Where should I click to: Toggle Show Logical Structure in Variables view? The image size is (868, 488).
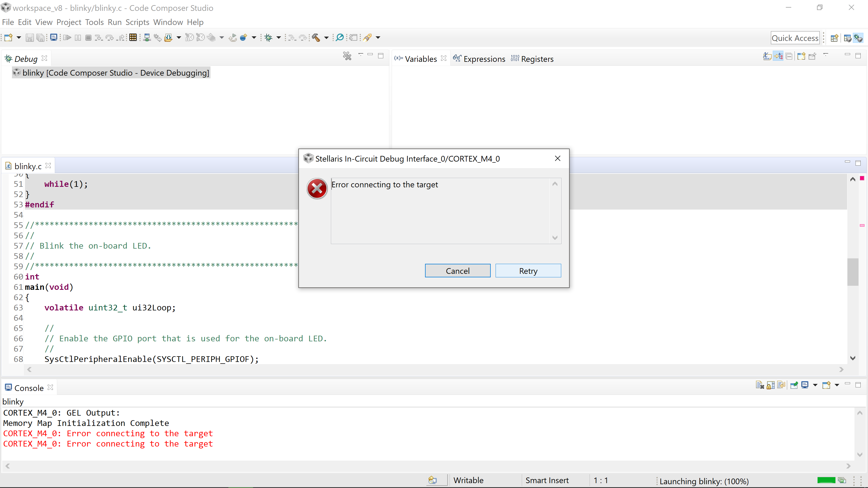click(x=778, y=56)
